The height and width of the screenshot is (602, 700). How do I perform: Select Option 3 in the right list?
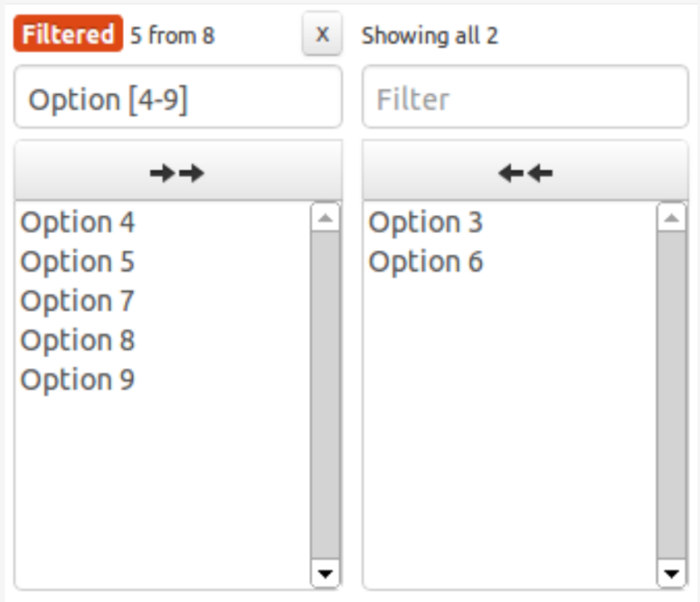510,222
